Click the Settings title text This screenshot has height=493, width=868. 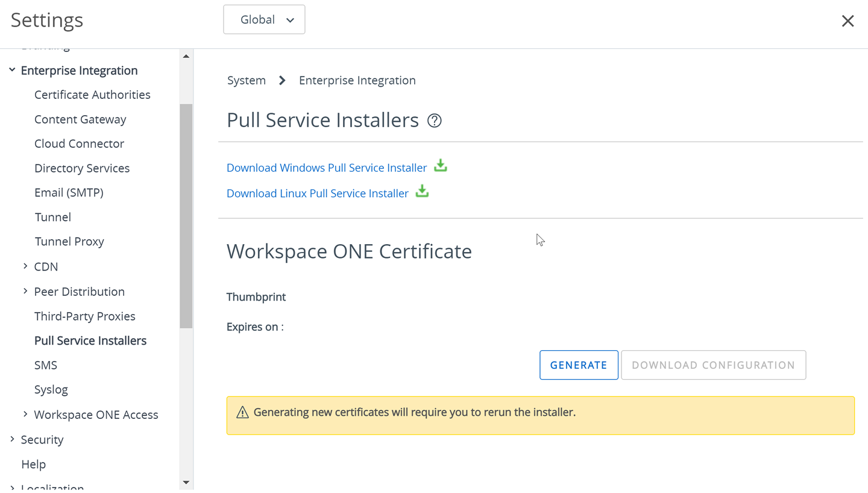47,20
